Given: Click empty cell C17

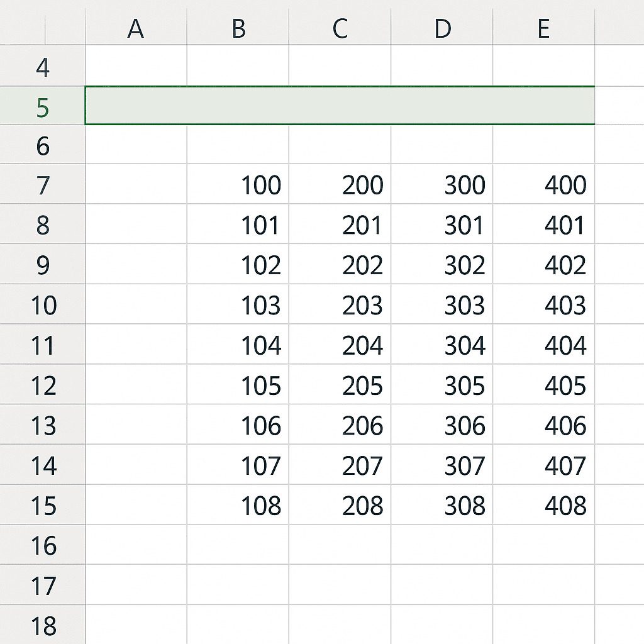Looking at the screenshot, I should pos(340,585).
